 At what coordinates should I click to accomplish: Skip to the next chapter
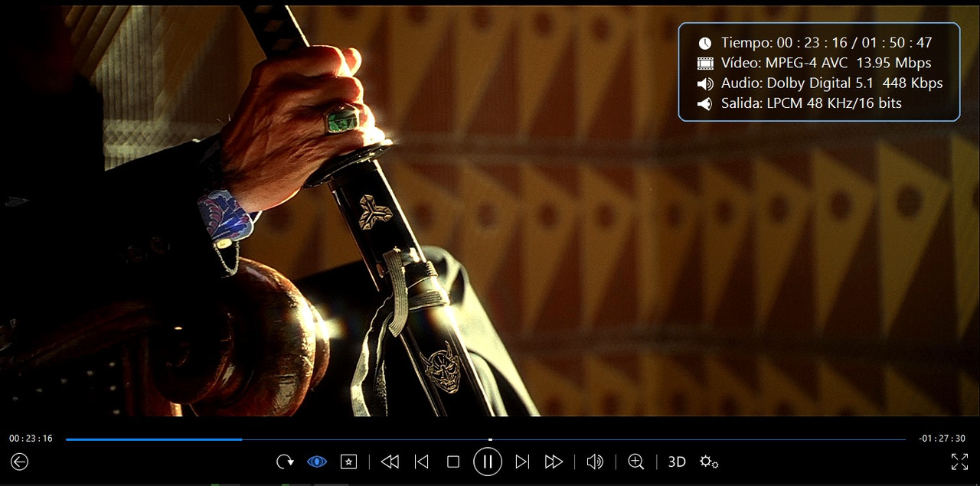(522, 462)
